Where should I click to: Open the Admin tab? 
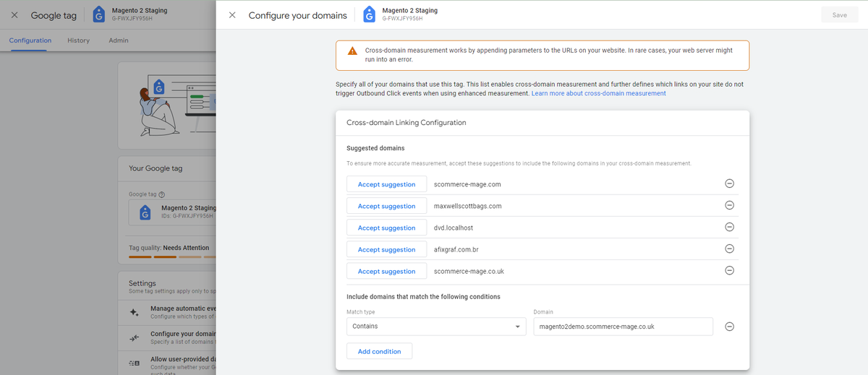coord(119,40)
